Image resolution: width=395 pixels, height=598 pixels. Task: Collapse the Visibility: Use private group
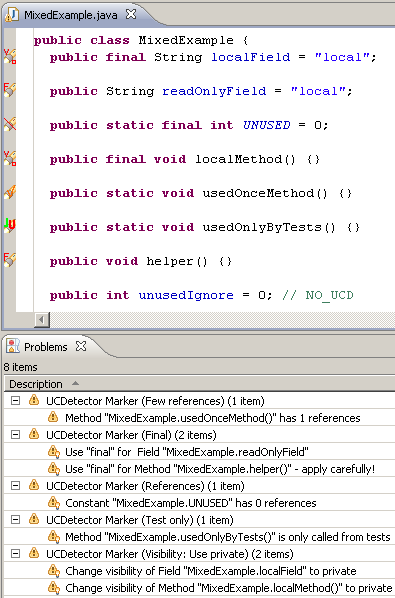tap(15, 553)
